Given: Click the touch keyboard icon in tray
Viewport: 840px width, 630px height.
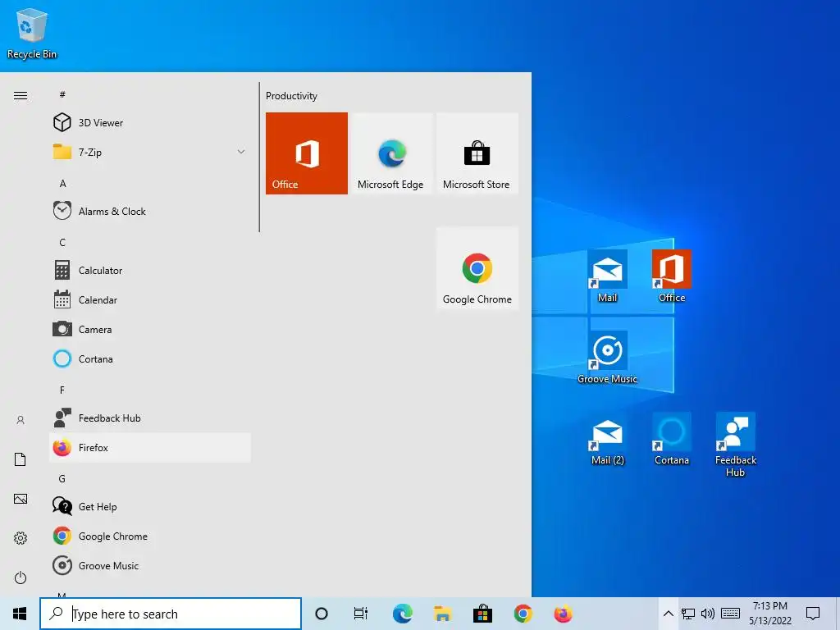Looking at the screenshot, I should coord(730,614).
